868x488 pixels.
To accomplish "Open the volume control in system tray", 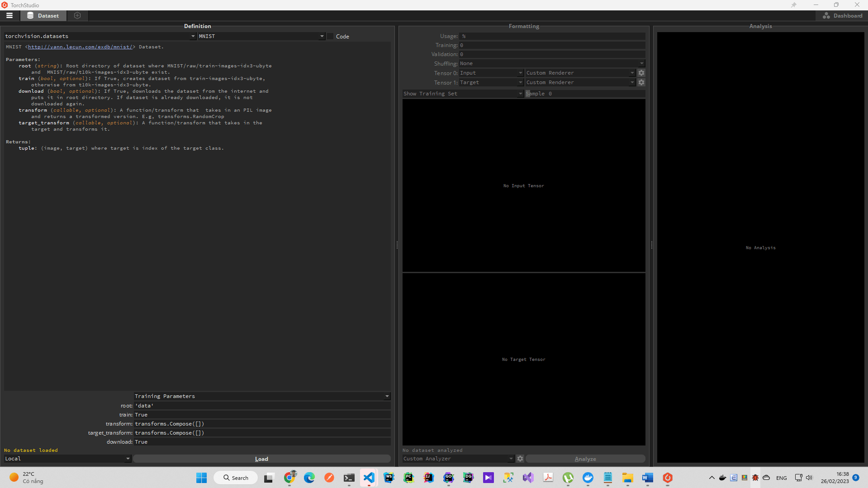I will 809,478.
